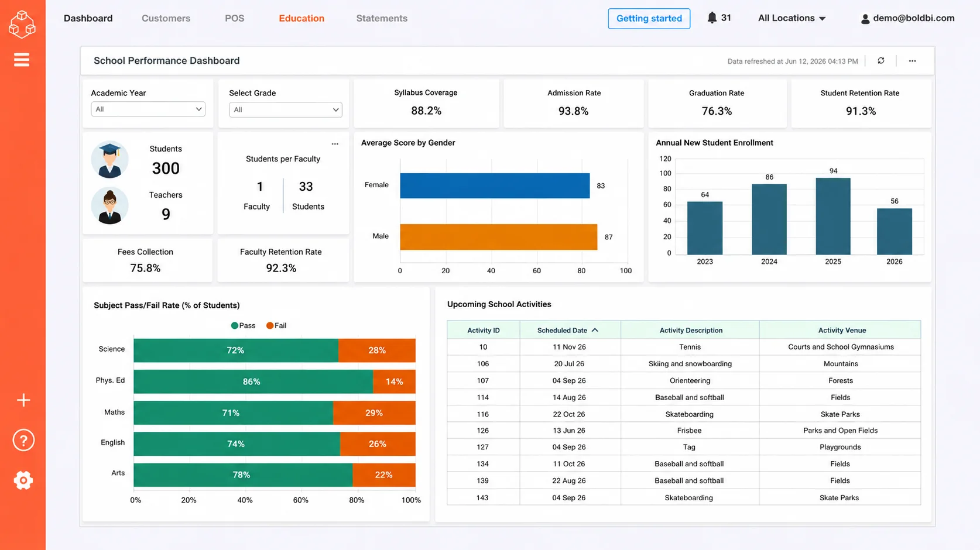Click the Fees Collection 75.8% value
The image size is (980, 550).
click(145, 268)
